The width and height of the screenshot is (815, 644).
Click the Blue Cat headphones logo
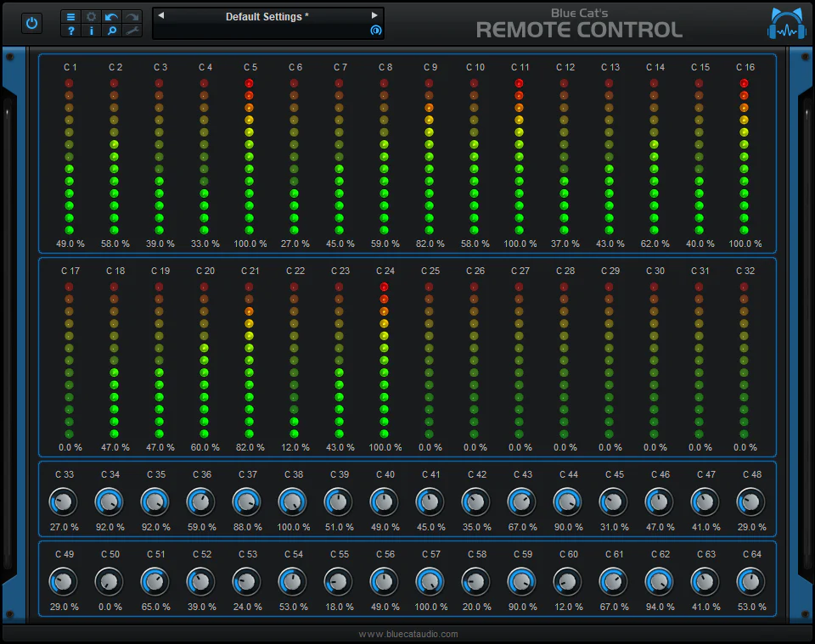pyautogui.click(x=787, y=24)
